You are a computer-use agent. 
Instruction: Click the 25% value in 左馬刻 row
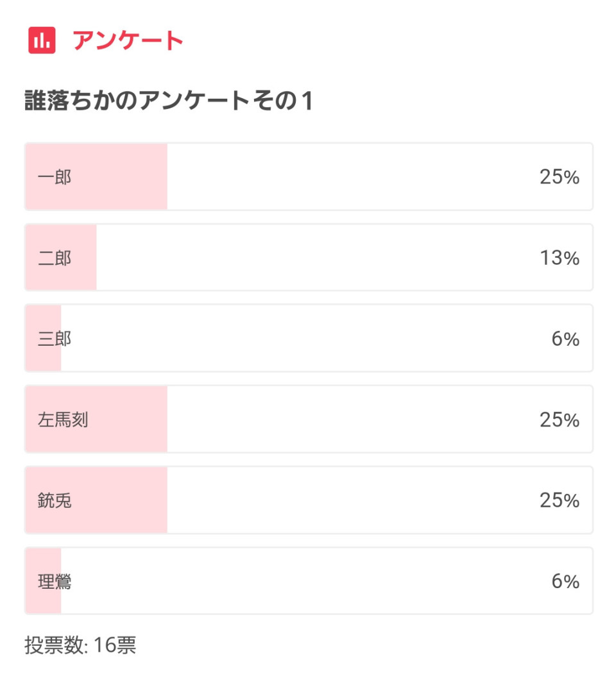560,419
